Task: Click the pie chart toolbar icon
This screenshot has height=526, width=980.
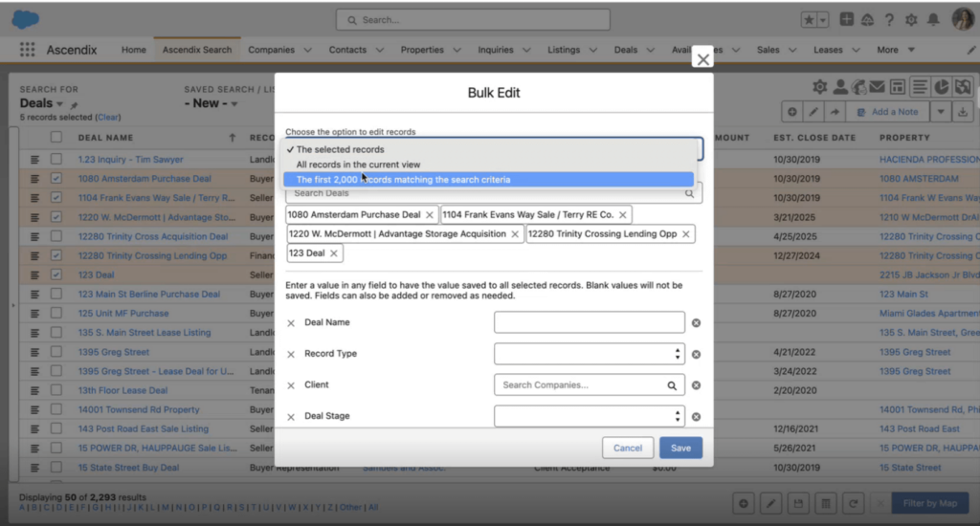Action: pos(942,87)
